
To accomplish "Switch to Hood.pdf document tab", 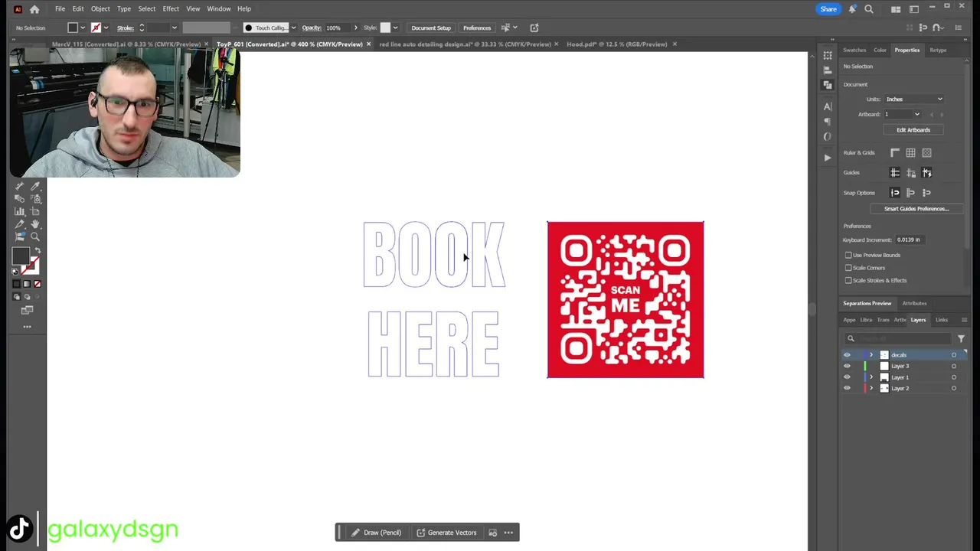I will pyautogui.click(x=616, y=44).
